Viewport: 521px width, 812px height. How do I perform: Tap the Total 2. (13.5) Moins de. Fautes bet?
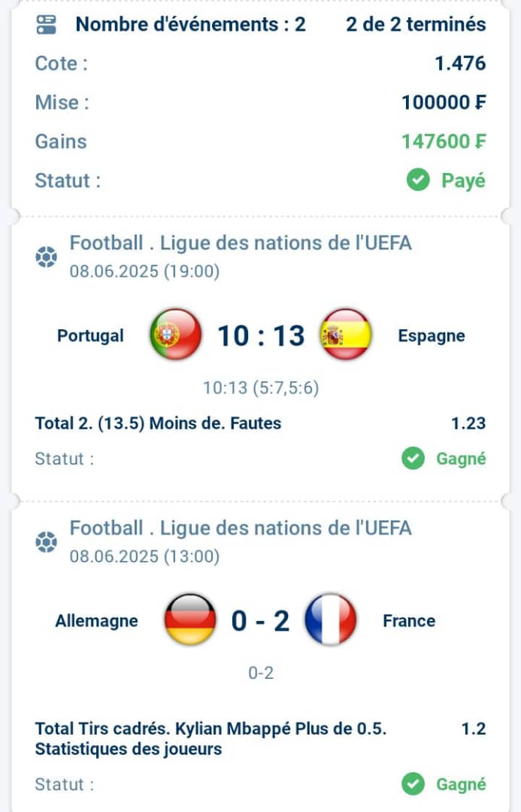[158, 423]
